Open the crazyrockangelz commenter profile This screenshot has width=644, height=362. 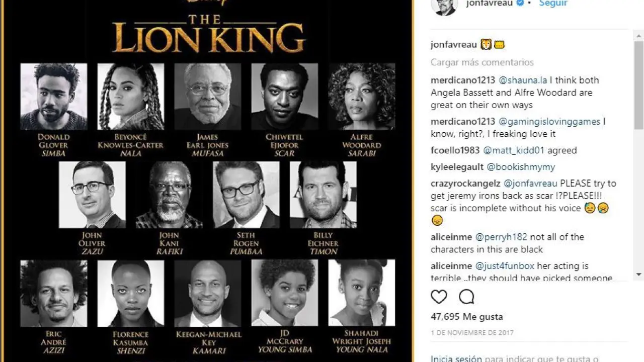coord(464,183)
